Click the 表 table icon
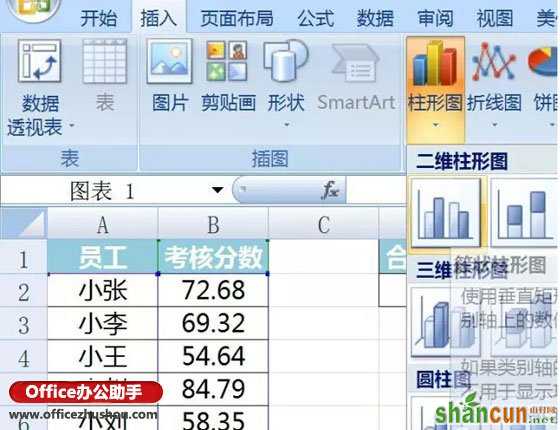560x430 pixels. 105,61
